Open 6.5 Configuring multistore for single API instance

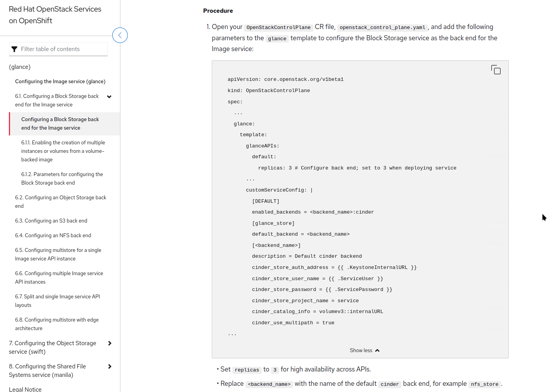click(58, 254)
